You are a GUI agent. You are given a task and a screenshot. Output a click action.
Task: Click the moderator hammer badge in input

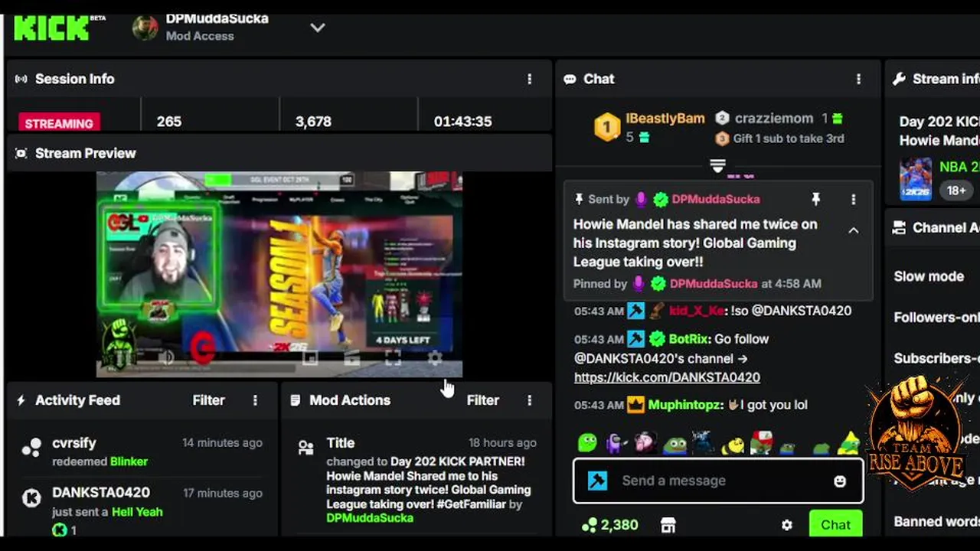point(597,481)
